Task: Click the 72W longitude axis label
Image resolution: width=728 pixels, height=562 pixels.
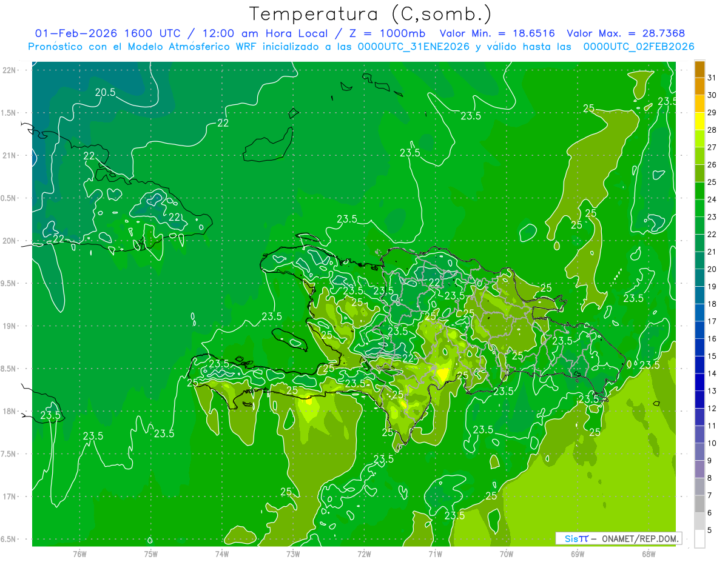Action: [364, 554]
